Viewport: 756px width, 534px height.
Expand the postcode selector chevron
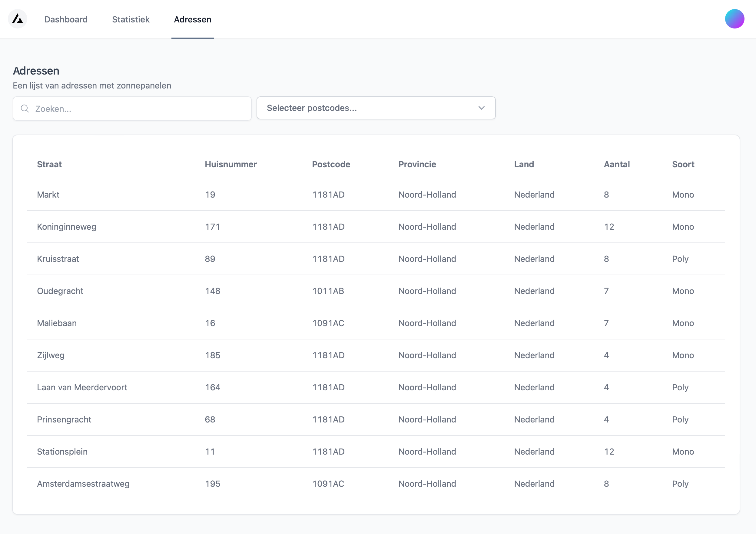click(481, 108)
